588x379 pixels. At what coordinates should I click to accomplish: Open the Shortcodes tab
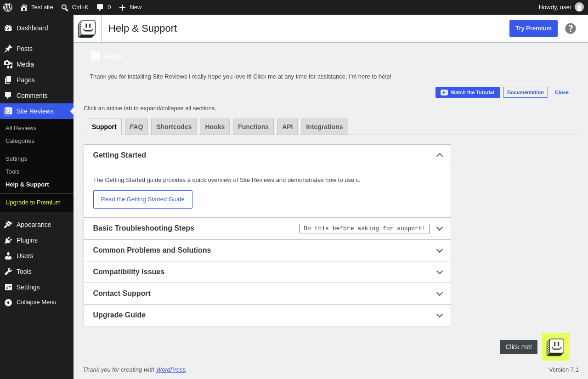click(x=174, y=127)
